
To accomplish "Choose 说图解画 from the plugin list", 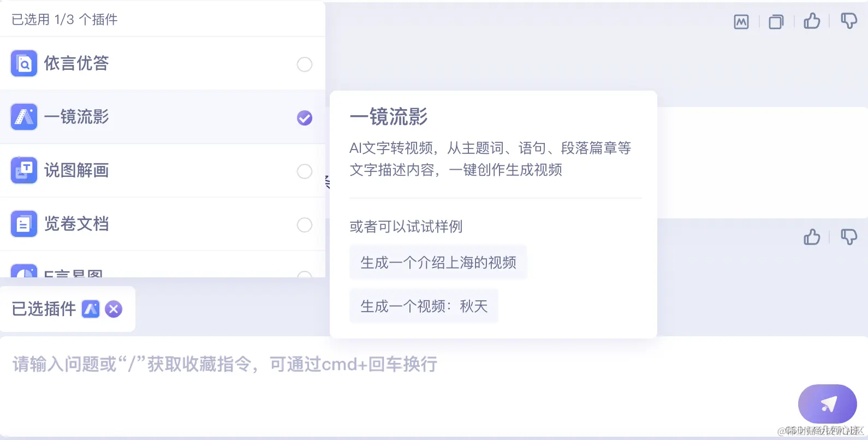I will click(x=76, y=171).
